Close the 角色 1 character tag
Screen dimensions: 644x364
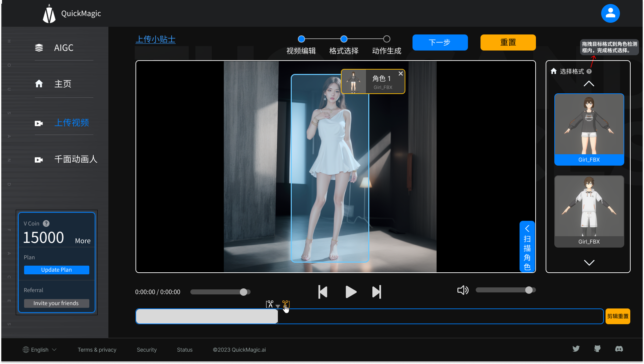(x=400, y=74)
